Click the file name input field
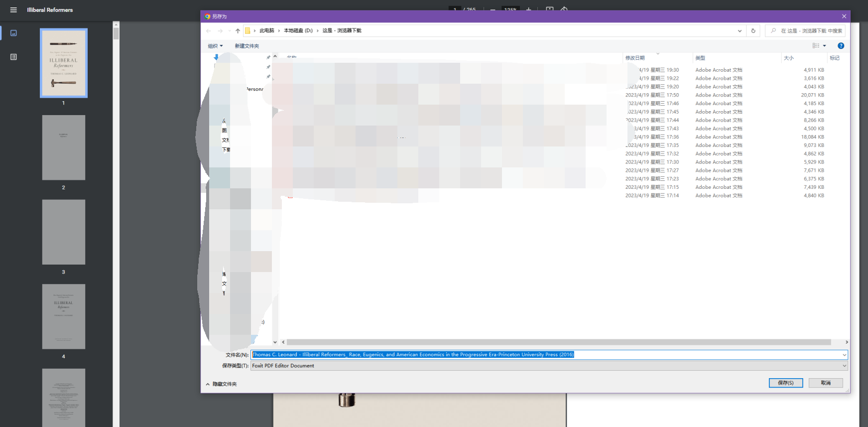This screenshot has height=427, width=868. (546, 355)
